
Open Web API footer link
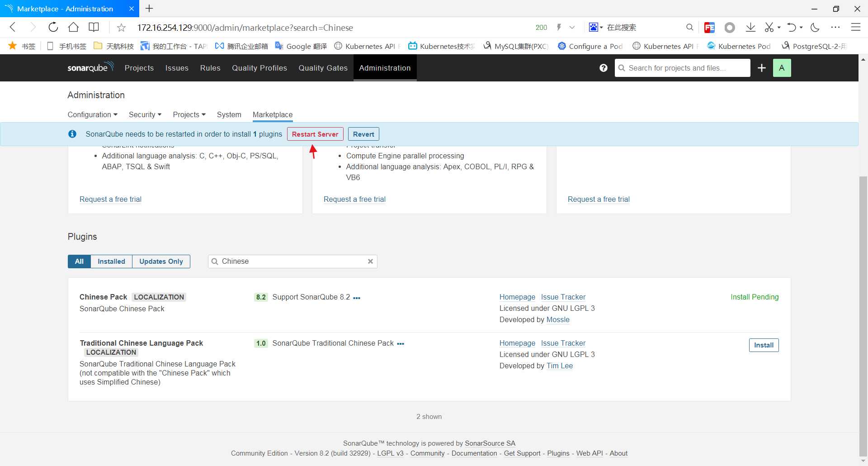pos(590,453)
